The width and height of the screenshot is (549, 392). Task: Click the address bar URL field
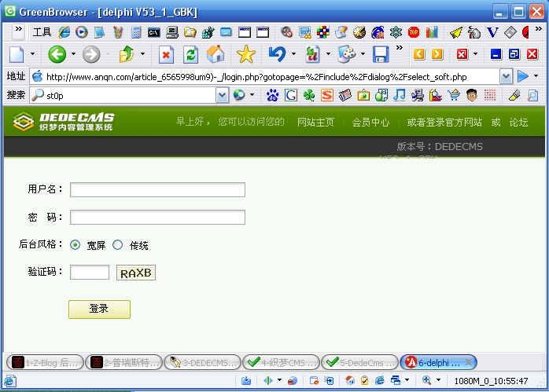(265, 76)
